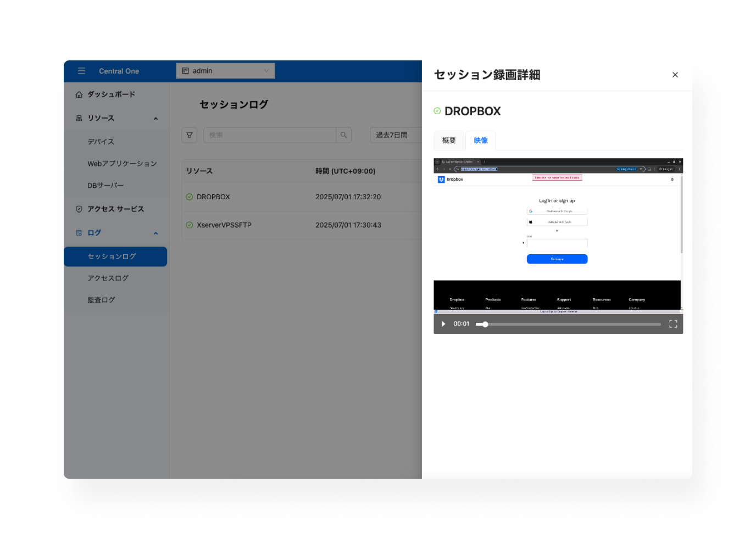Collapse the ログ sidebar section
Image resolution: width=756 pixels, height=549 pixels.
point(155,233)
